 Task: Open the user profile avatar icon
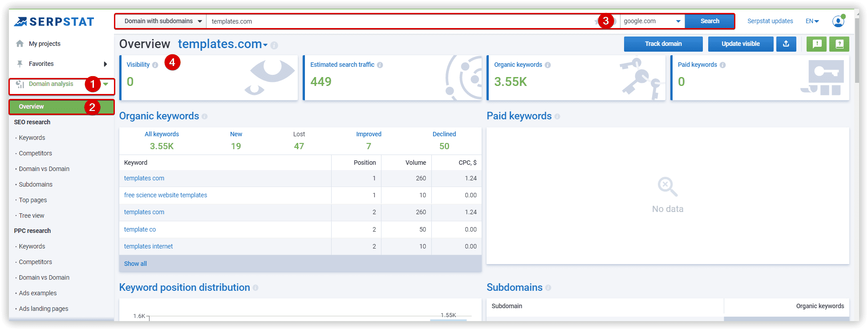pyautogui.click(x=839, y=21)
